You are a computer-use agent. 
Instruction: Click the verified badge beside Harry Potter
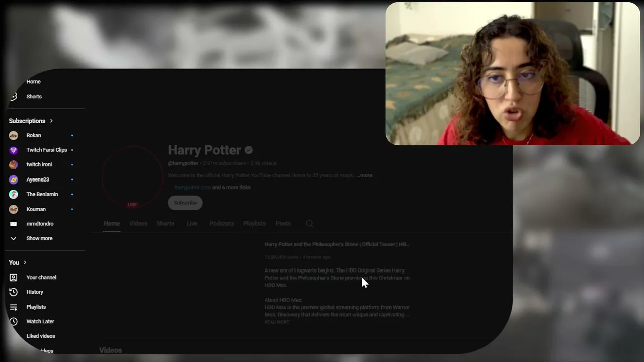(249, 150)
